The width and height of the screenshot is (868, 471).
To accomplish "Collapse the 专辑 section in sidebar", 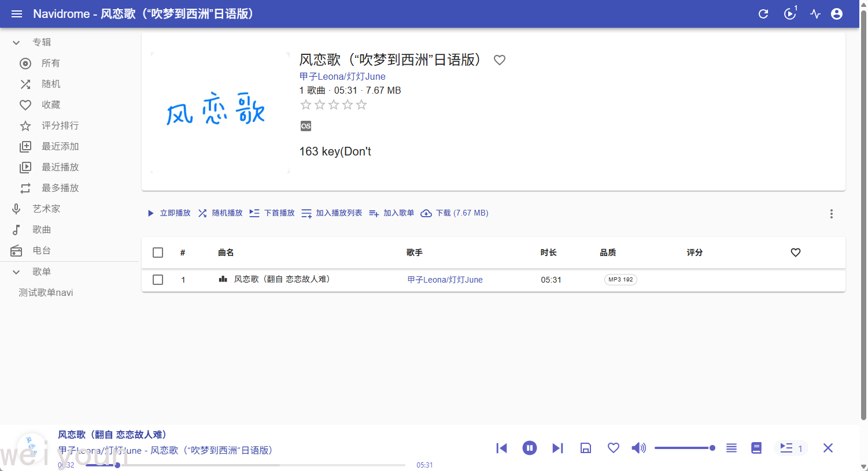I will [x=17, y=42].
